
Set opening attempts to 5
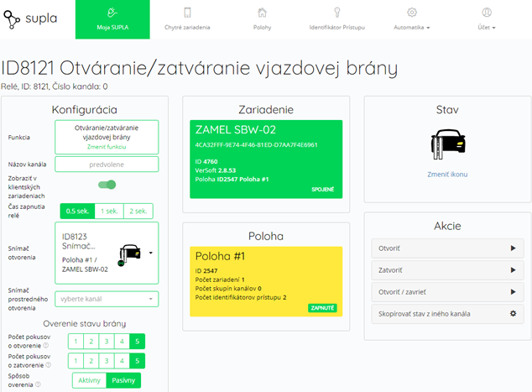[x=137, y=342]
